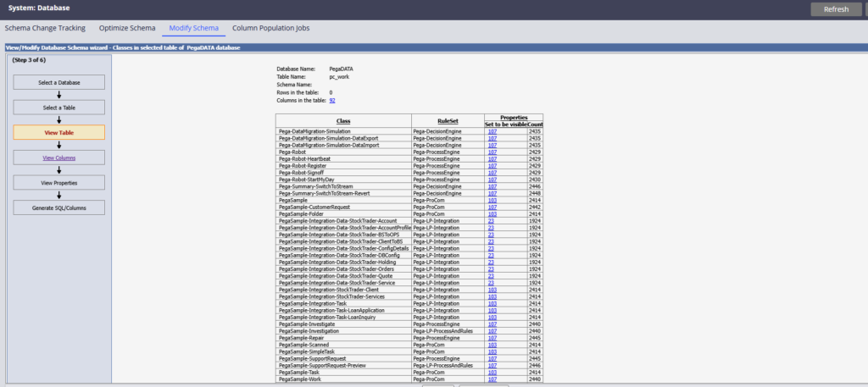Screen dimensions: 868x387
Task: Open 107 link for PegaSample-Repair
Action: [492, 338]
